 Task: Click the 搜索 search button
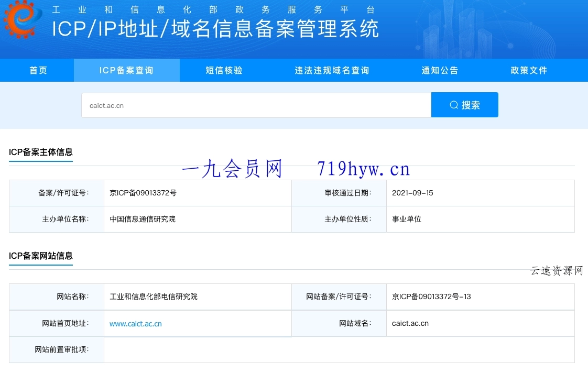click(x=464, y=105)
